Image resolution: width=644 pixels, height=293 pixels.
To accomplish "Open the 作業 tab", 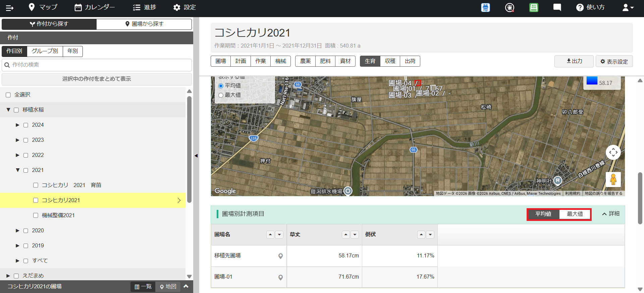I will 261,61.
